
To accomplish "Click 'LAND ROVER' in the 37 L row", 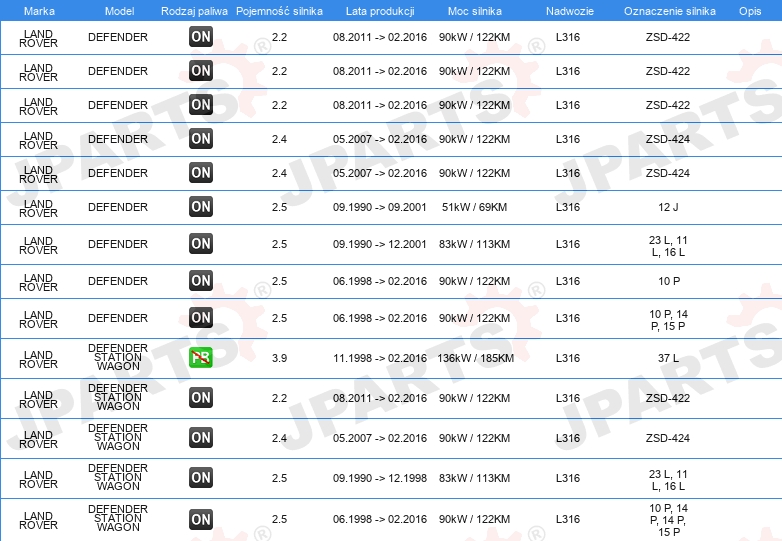I will (38, 360).
